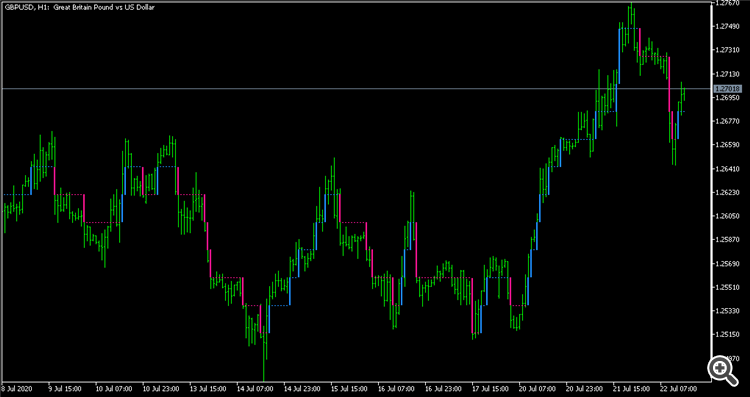Click the magnifier zoom icon
The width and height of the screenshot is (750, 397).
(x=722, y=370)
